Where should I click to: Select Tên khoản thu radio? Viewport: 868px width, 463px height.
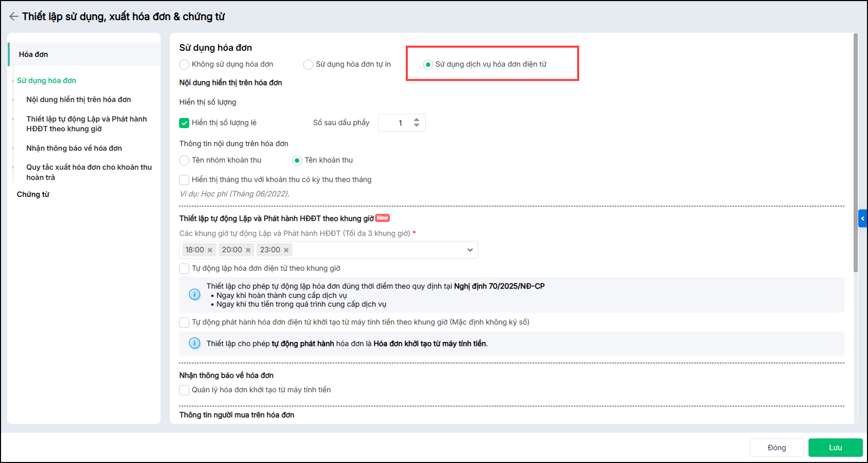297,160
